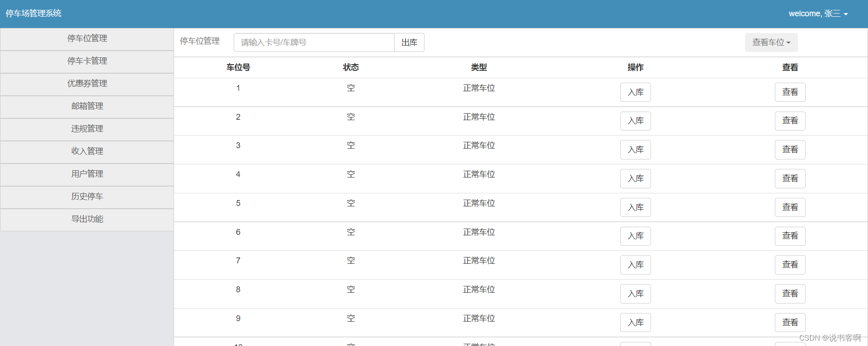Screen dimensions: 868x346
Task: View details of parking space 5
Action: tap(790, 207)
